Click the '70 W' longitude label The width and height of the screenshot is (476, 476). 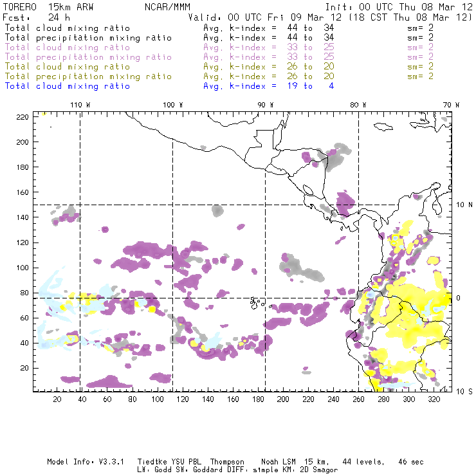click(451, 105)
